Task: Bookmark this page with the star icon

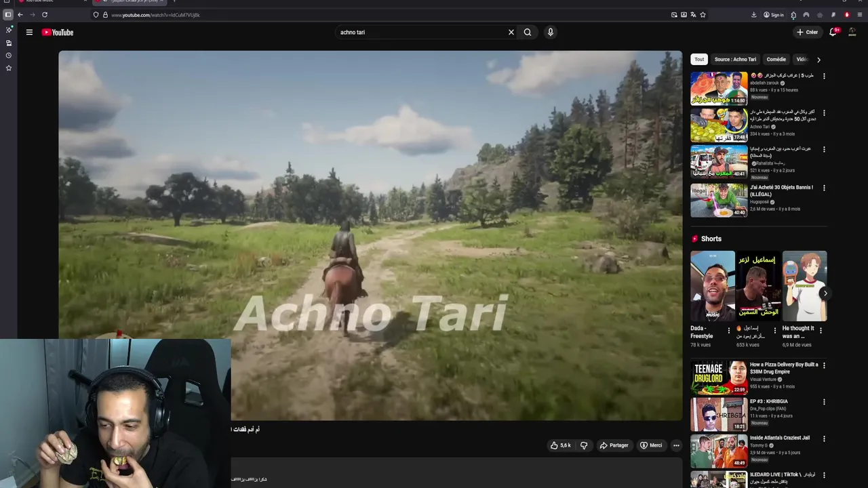Action: click(703, 15)
